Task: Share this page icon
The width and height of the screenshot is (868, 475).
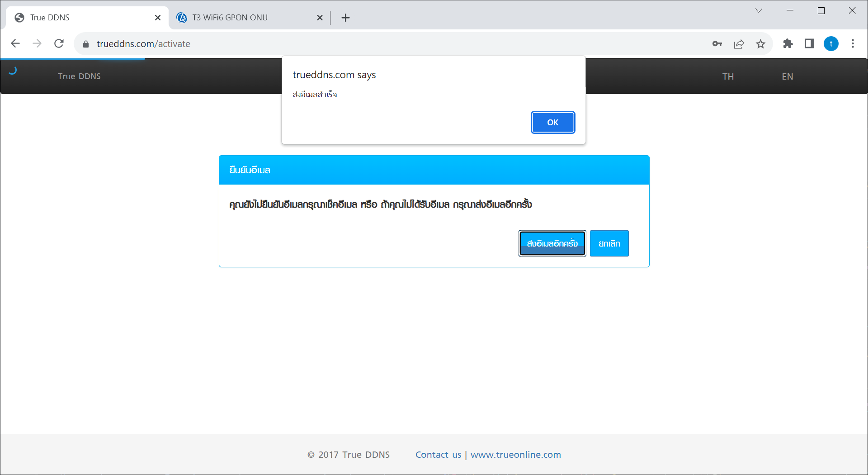Action: pyautogui.click(x=739, y=44)
